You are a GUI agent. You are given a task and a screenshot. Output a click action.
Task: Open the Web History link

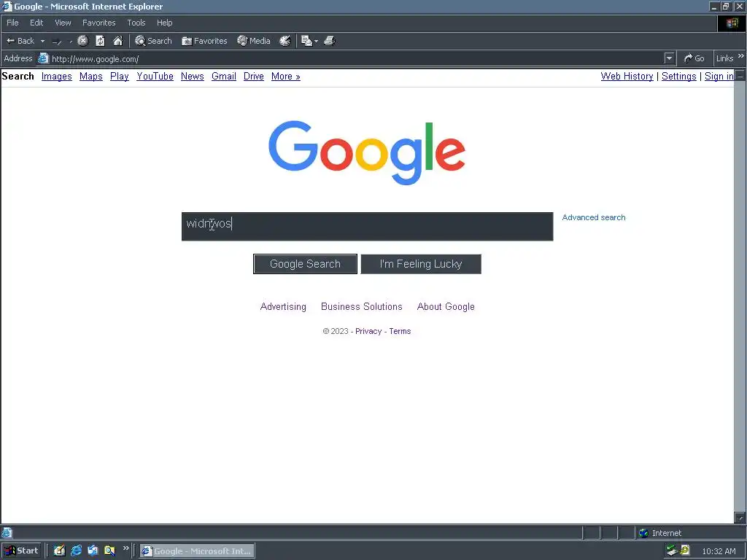627,76
